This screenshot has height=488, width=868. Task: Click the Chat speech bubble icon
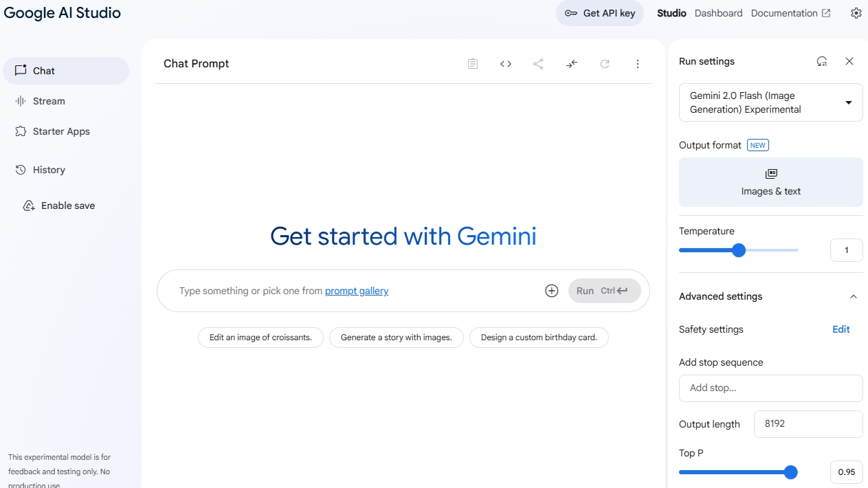21,70
